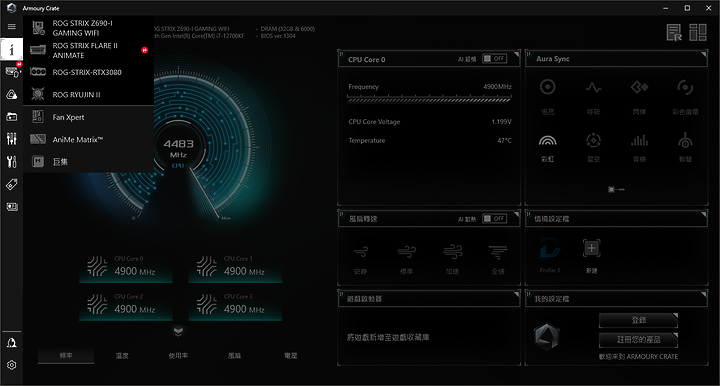Open AniMe Matrix from the flyout
This screenshot has height=386, width=720.
(x=88, y=140)
